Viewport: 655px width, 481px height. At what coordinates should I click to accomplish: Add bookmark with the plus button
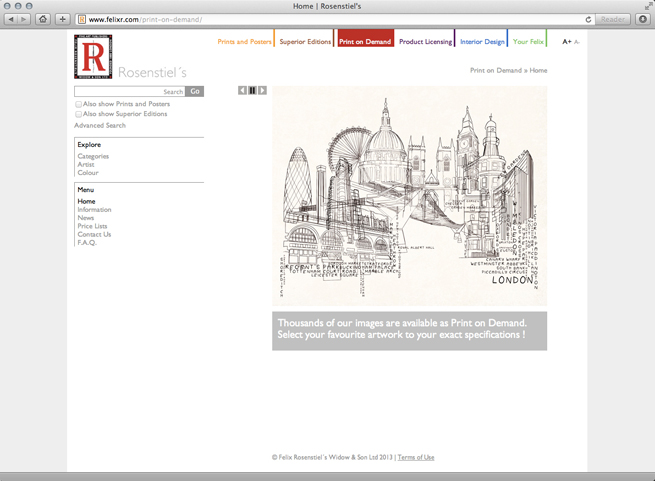tap(62, 19)
